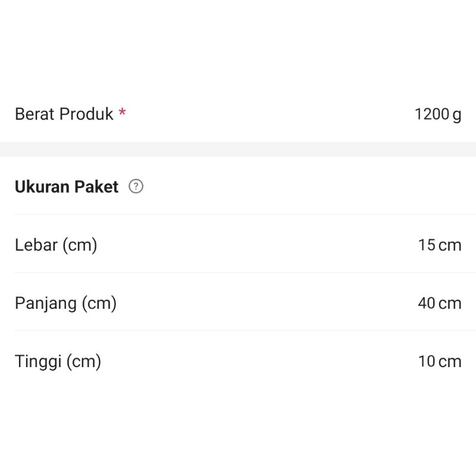Screen dimensions: 476x476
Task: Tap the Lebar (cm) label
Action: click(x=56, y=245)
